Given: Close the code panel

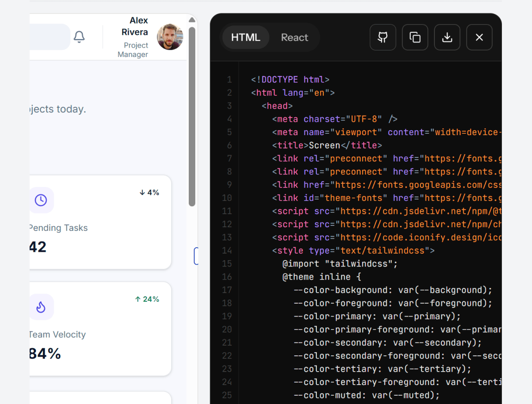Looking at the screenshot, I should 479,37.
